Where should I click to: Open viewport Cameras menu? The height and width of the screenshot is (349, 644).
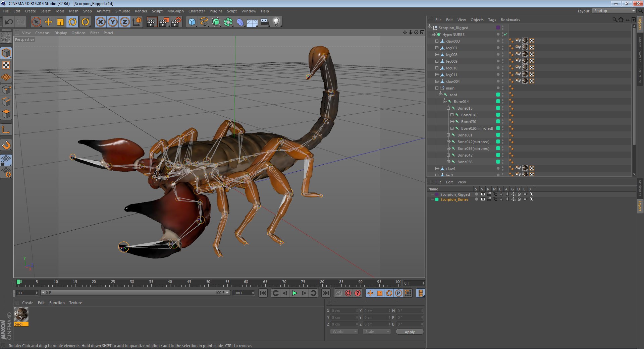click(42, 33)
